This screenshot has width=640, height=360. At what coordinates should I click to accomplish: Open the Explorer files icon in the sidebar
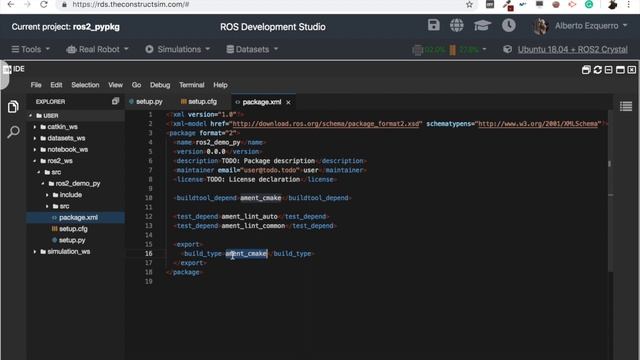click(13, 107)
